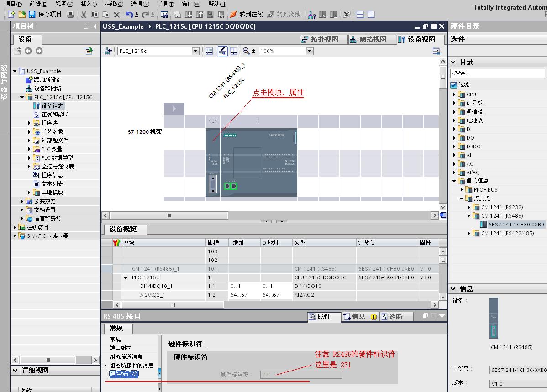
Task: Click the Copy icon in toolbar
Action: pyautogui.click(x=95, y=14)
